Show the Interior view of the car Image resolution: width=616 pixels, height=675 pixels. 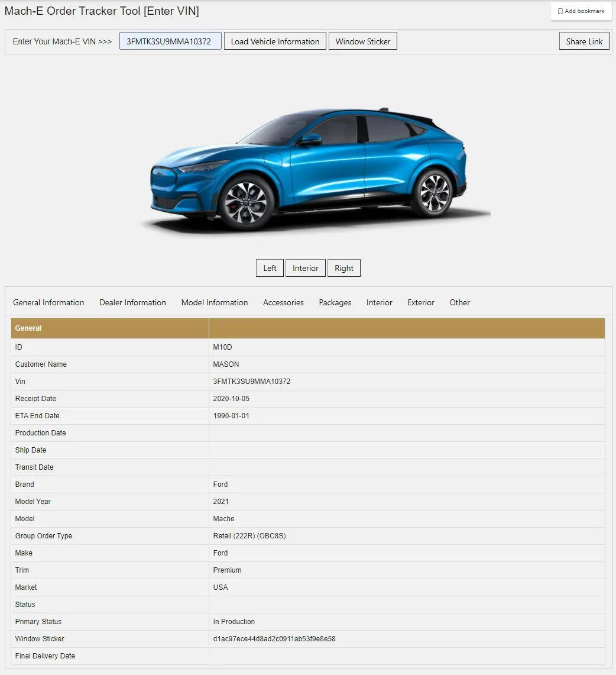(306, 268)
